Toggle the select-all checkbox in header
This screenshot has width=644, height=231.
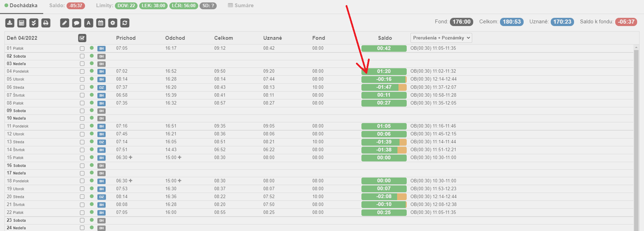coord(82,38)
